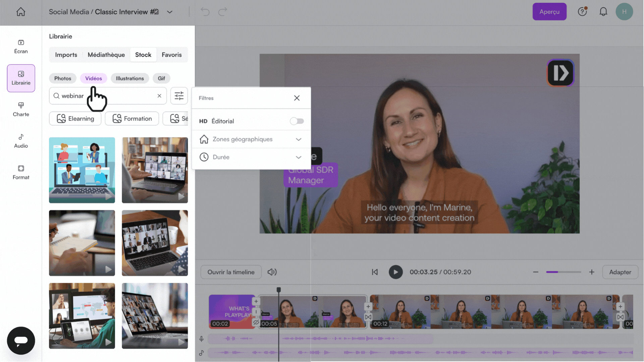Click the volume speaker icon
Image resolution: width=644 pixels, height=362 pixels.
point(272,272)
